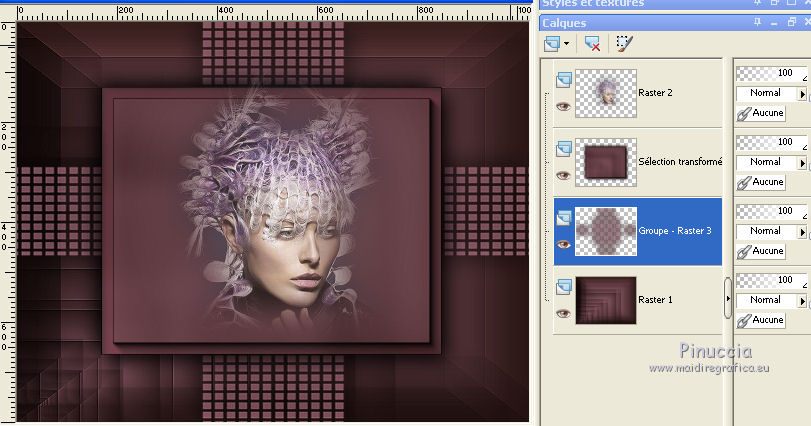
Task: Click the Aucune link button of Raster 2
Action: point(761,113)
